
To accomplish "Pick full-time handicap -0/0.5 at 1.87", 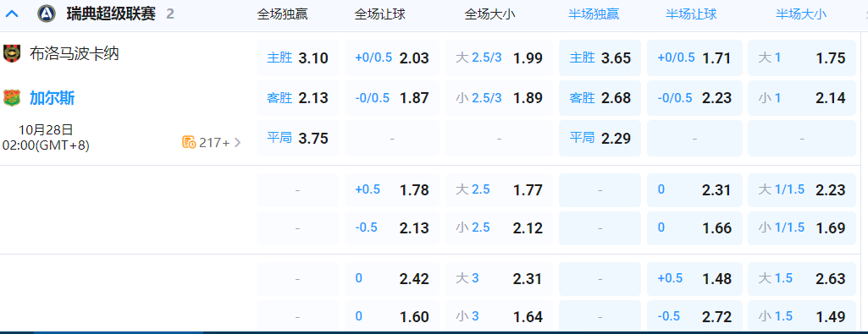I will pos(392,98).
